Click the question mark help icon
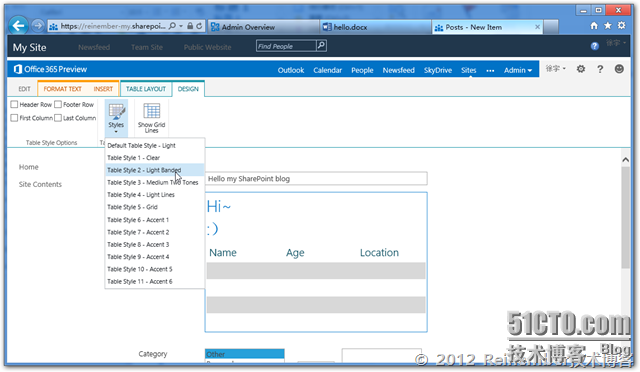Screen dimensions: 640x372 [x=600, y=69]
